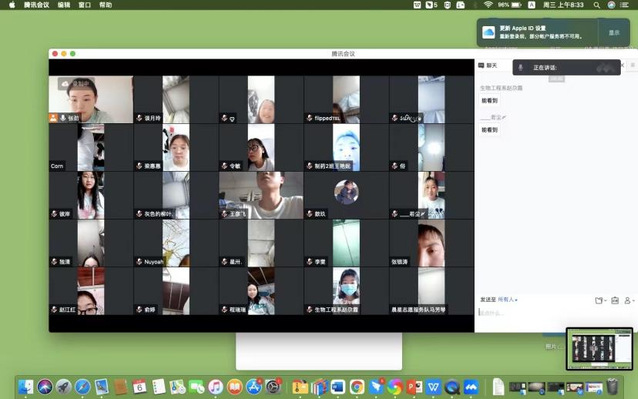
Task: Open Safari from the dock
Action: 83,387
